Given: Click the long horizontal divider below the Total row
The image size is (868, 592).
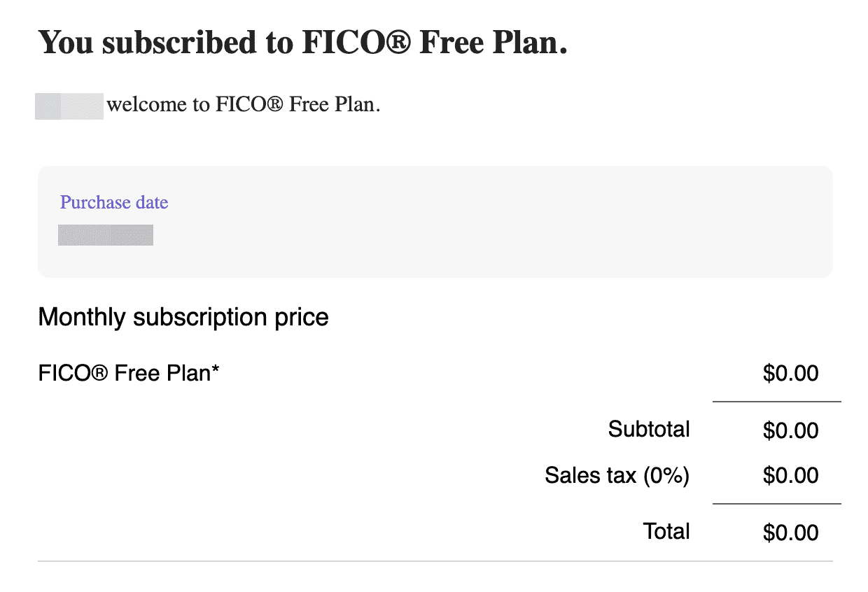Looking at the screenshot, I should click(x=435, y=561).
